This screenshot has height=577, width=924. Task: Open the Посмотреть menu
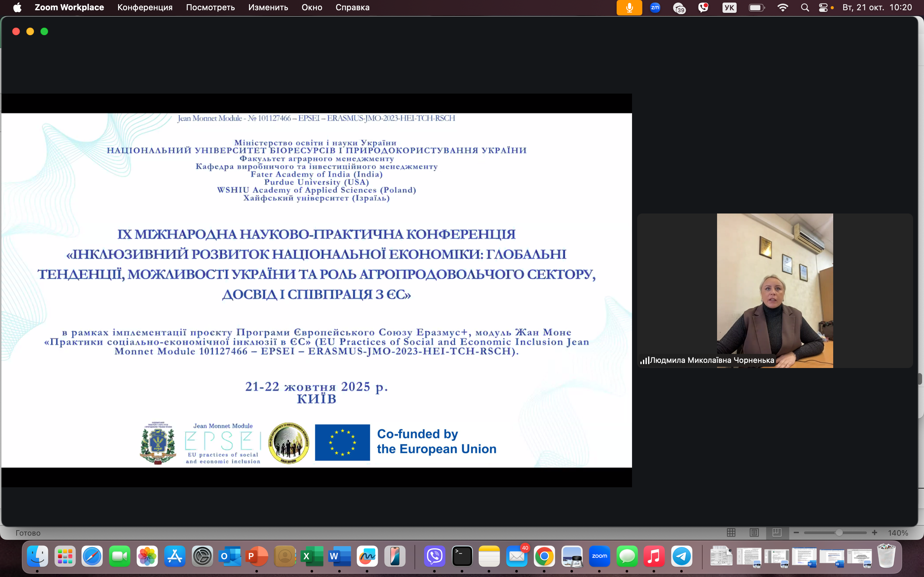(210, 8)
